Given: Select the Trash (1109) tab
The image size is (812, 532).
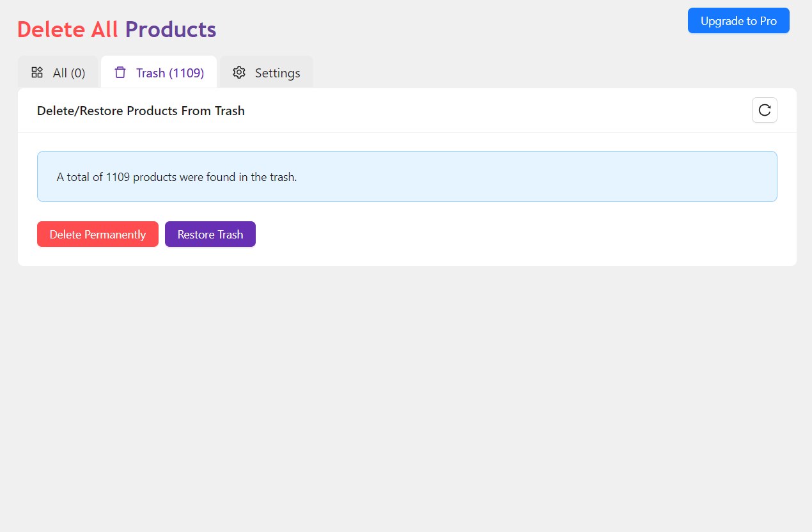Looking at the screenshot, I should coord(159,73).
